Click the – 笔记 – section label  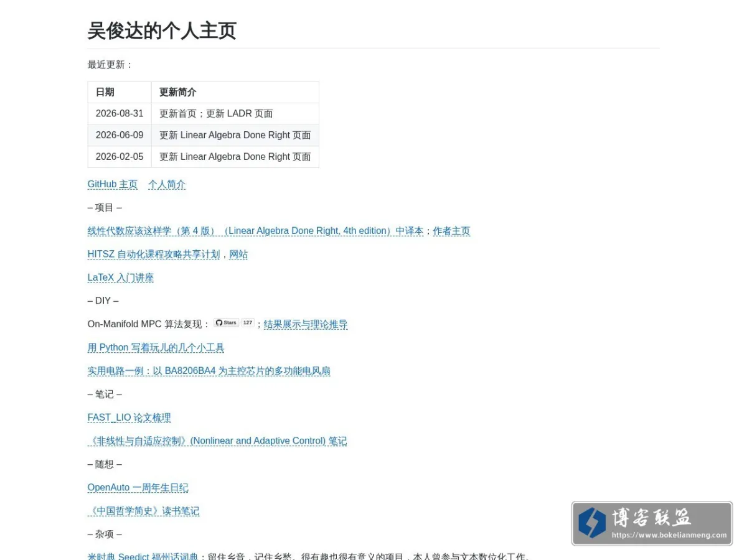click(105, 394)
